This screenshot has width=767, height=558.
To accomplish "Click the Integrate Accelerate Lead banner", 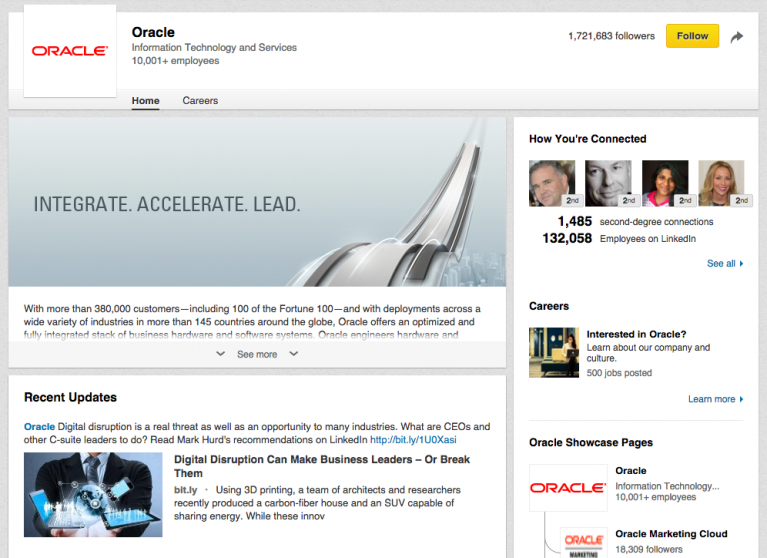I will 257,203.
